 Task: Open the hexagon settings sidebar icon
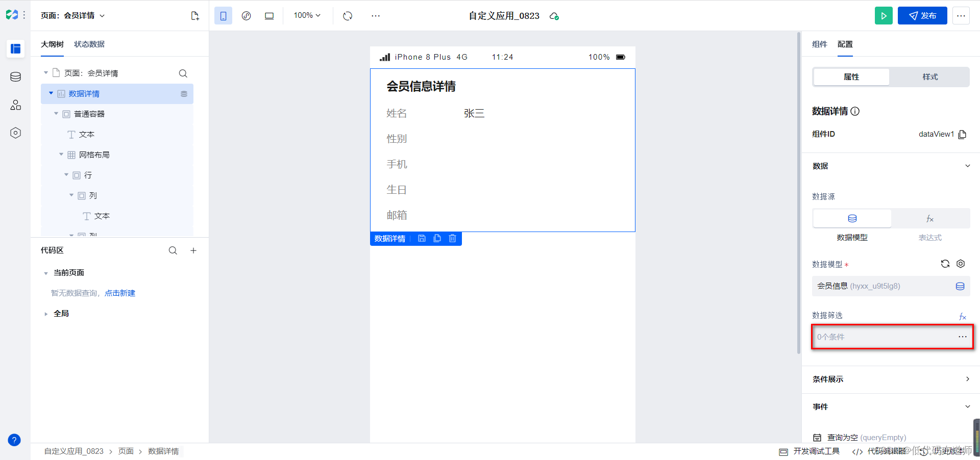[16, 133]
